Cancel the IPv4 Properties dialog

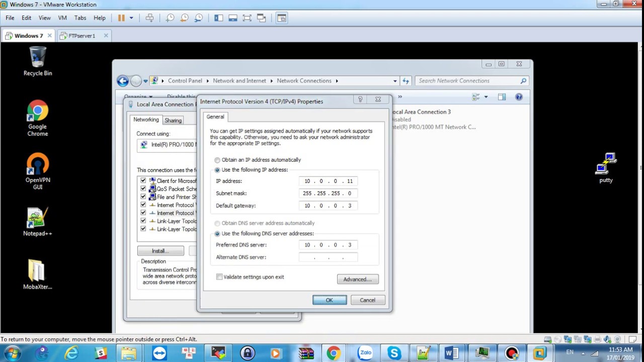pyautogui.click(x=367, y=300)
